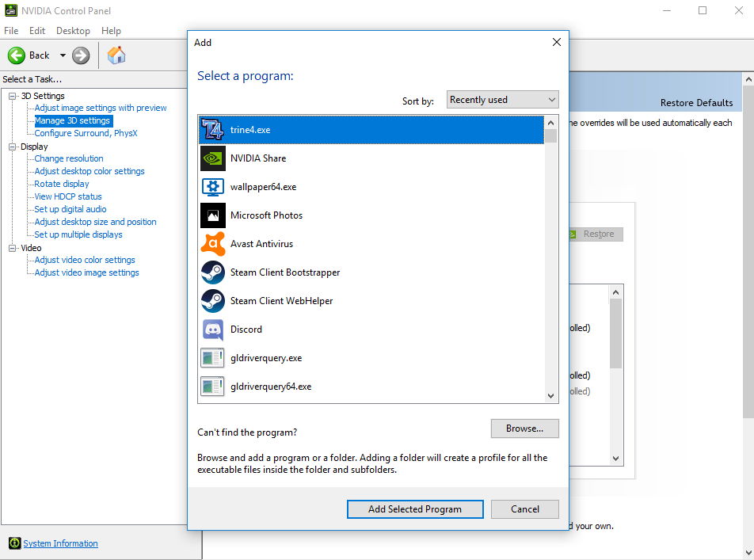Collapse the Display tree node
Image resolution: width=754 pixels, height=560 pixels.
[x=13, y=147]
